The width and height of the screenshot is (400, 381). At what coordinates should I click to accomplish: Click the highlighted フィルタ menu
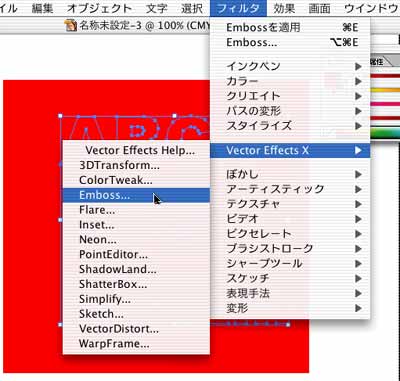click(x=238, y=8)
